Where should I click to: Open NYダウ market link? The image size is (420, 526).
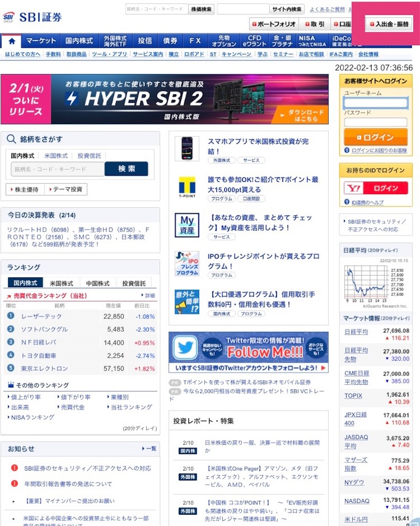pyautogui.click(x=354, y=482)
